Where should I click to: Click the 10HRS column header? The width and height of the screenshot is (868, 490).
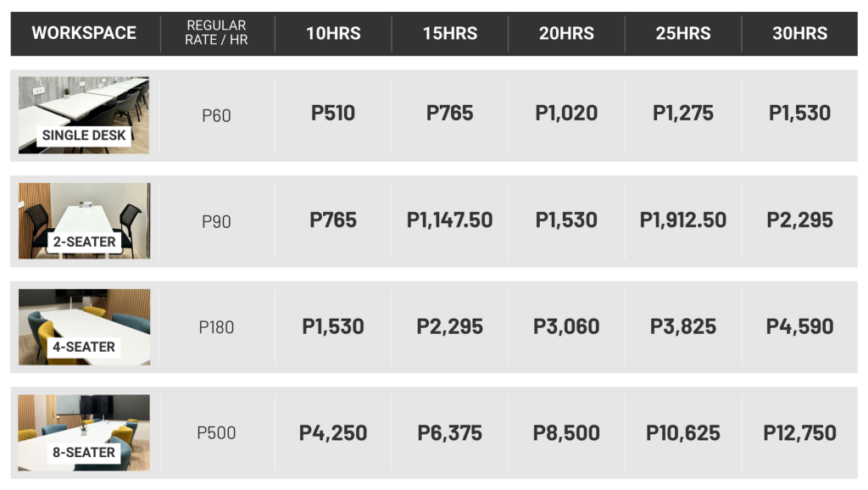(x=333, y=33)
